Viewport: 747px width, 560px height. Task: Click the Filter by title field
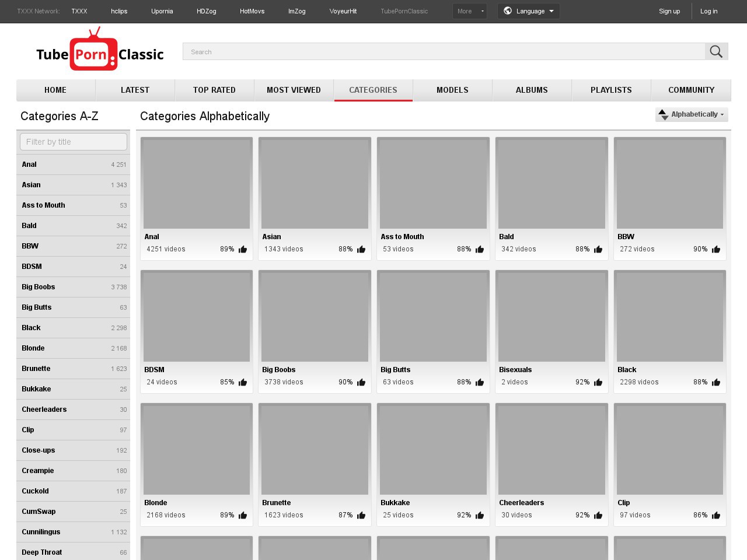[x=74, y=142]
